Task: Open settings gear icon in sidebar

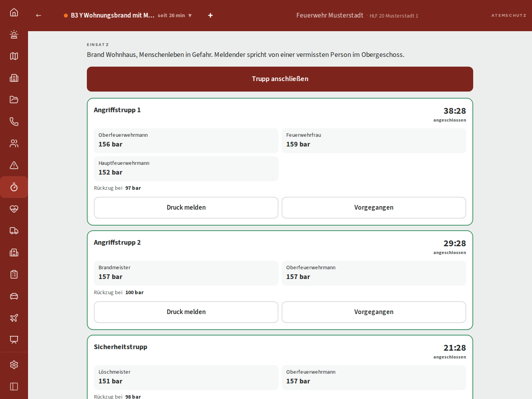Action: [14, 365]
